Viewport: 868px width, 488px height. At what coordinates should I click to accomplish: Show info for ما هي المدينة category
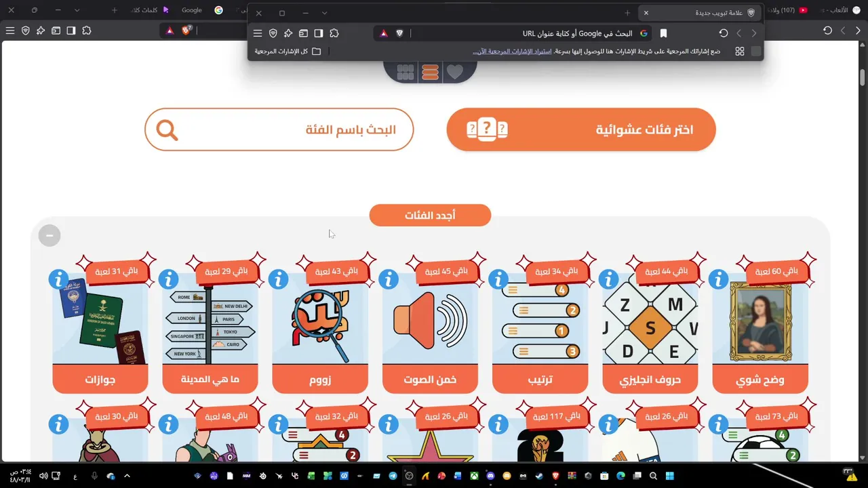(x=168, y=279)
